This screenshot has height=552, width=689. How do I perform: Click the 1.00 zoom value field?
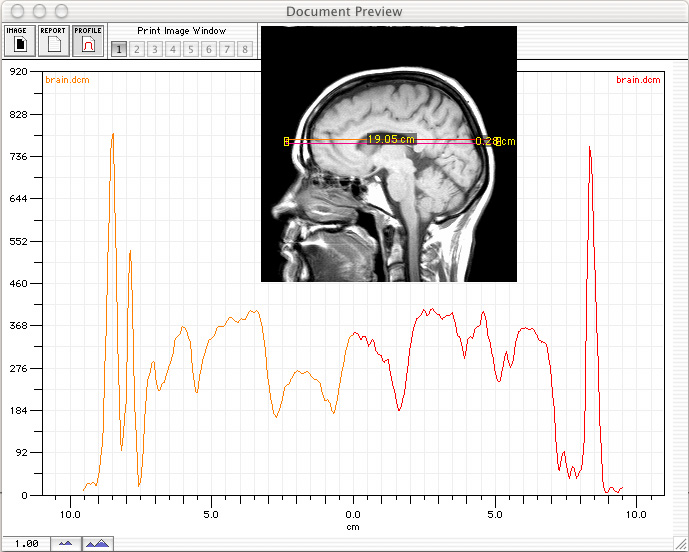[x=26, y=543]
